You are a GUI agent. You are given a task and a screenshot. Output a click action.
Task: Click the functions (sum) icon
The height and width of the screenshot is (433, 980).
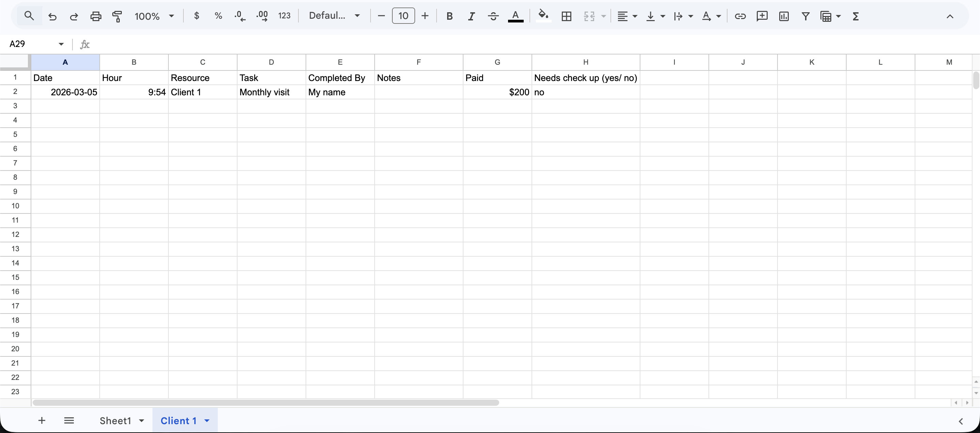point(855,16)
